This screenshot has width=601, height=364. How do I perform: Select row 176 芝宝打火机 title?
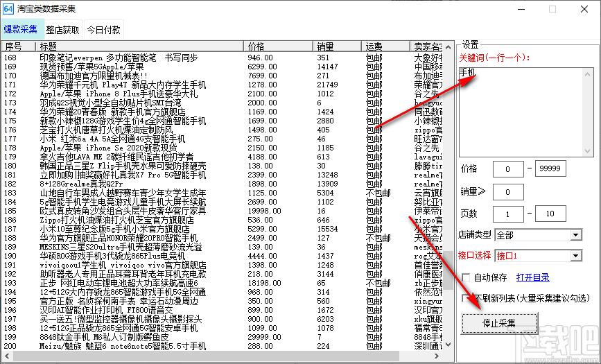(107, 130)
